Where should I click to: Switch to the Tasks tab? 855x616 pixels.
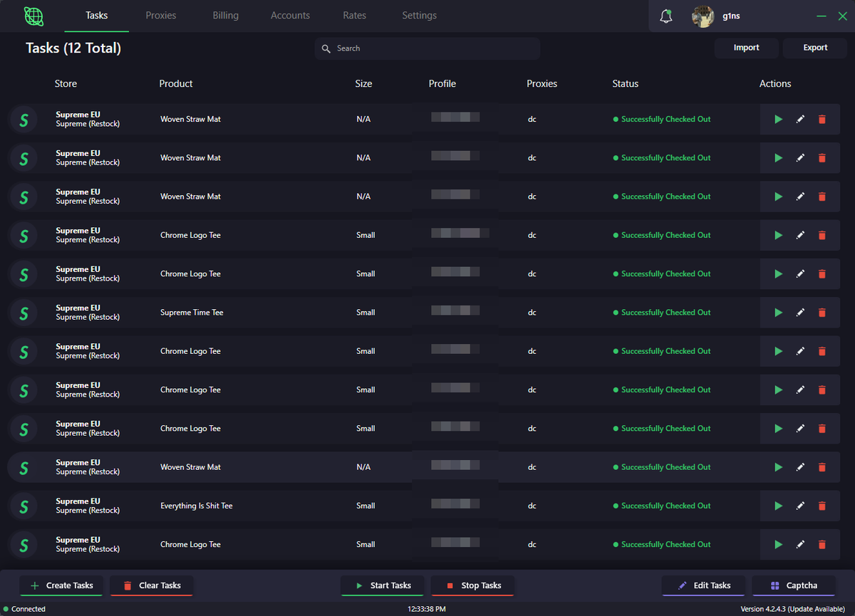pos(96,16)
